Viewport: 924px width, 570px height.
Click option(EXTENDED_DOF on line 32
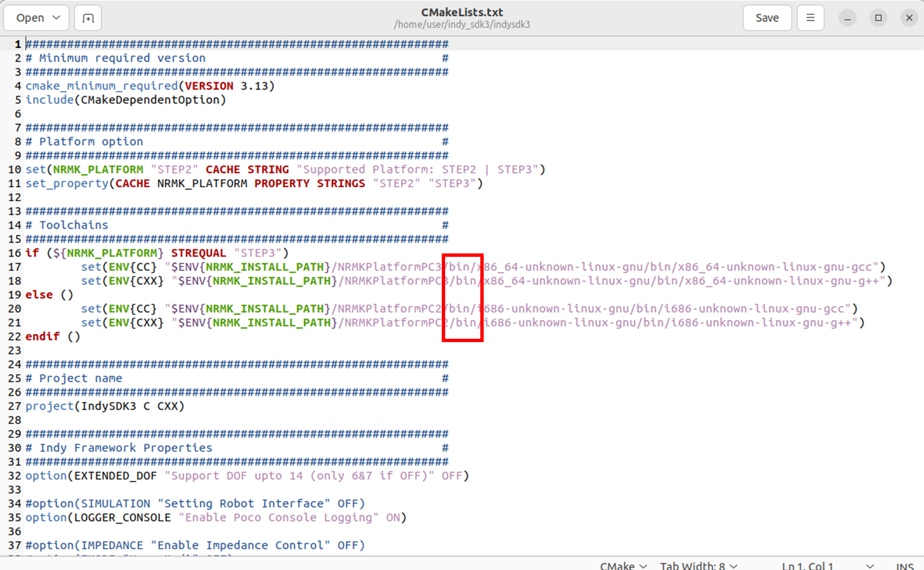(91, 476)
